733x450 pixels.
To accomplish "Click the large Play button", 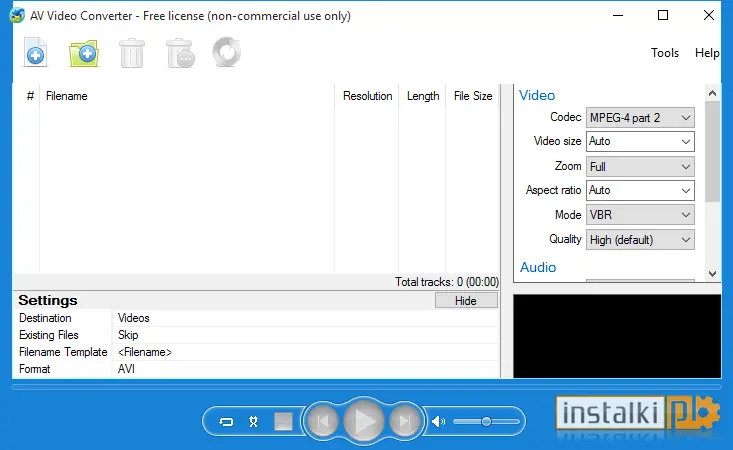I will point(364,421).
